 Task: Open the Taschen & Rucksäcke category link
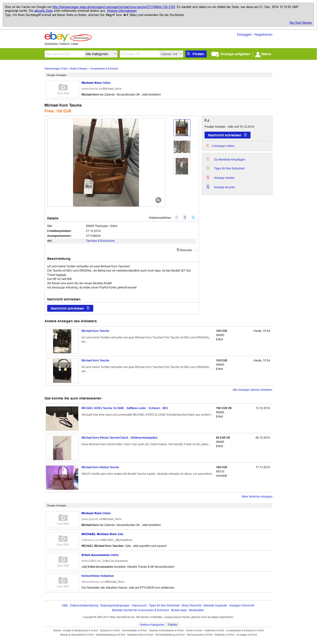(x=100, y=241)
